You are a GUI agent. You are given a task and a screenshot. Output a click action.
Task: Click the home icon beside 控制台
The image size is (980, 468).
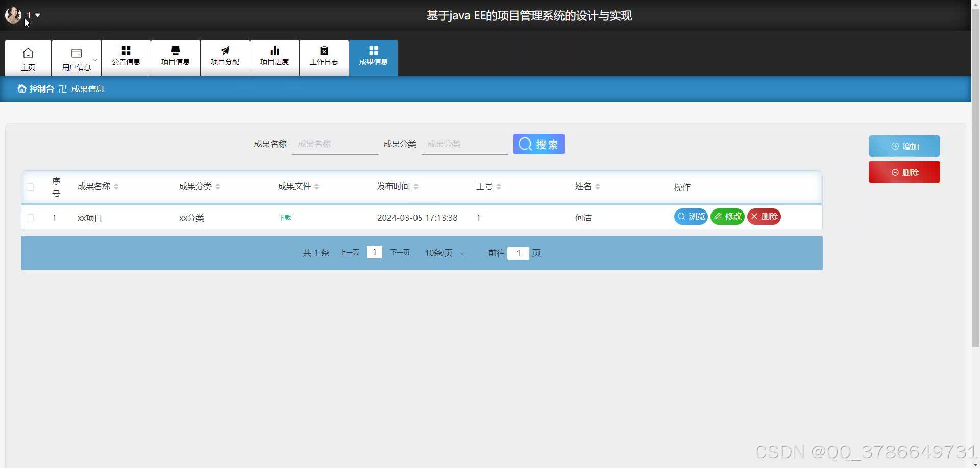coord(21,88)
